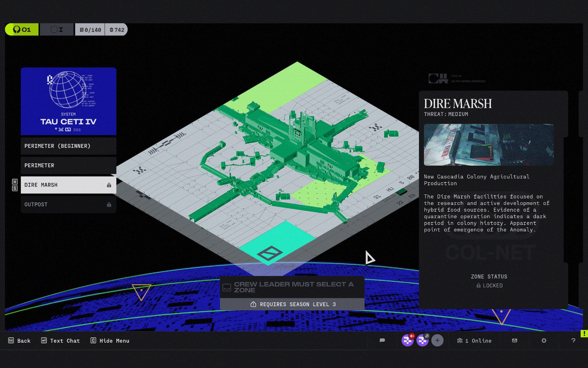Screen dimensions: 588x368
Task: Click the Dire Marsh preview thumbnail image
Action: 489,145
